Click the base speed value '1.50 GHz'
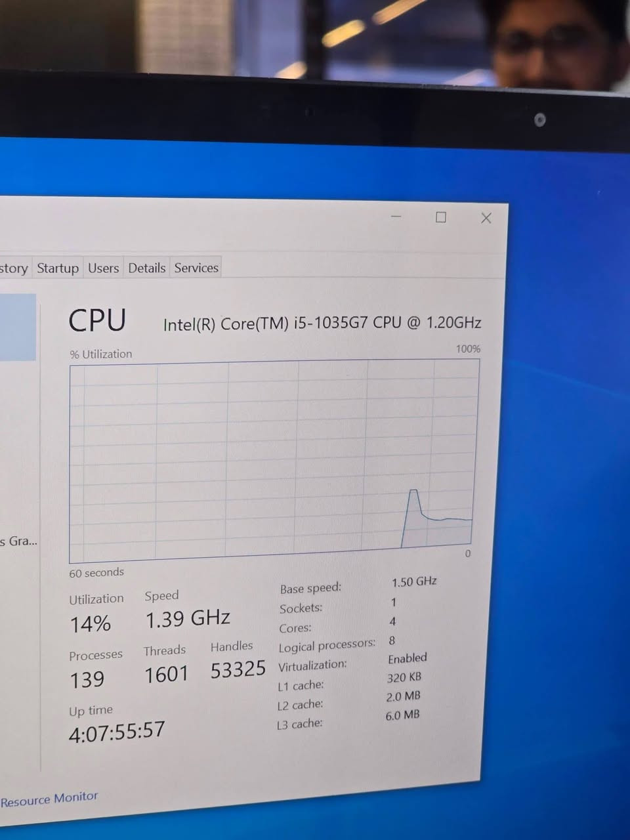 point(414,581)
